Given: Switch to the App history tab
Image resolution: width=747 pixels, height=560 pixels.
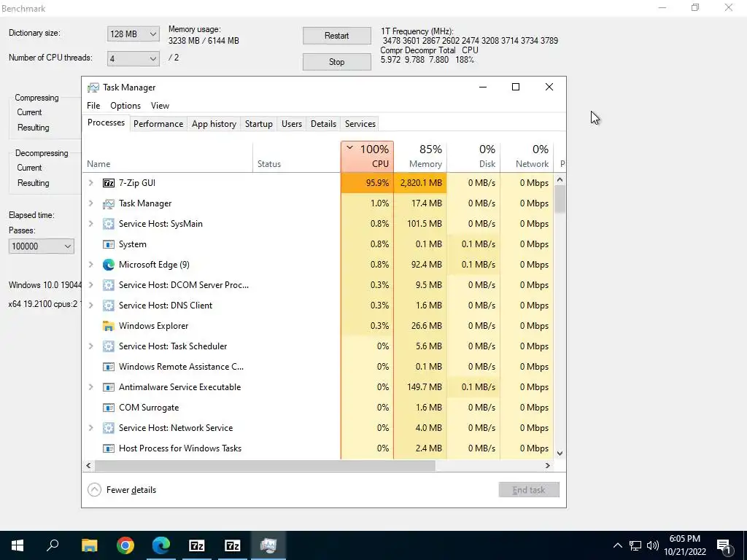Looking at the screenshot, I should click(214, 124).
